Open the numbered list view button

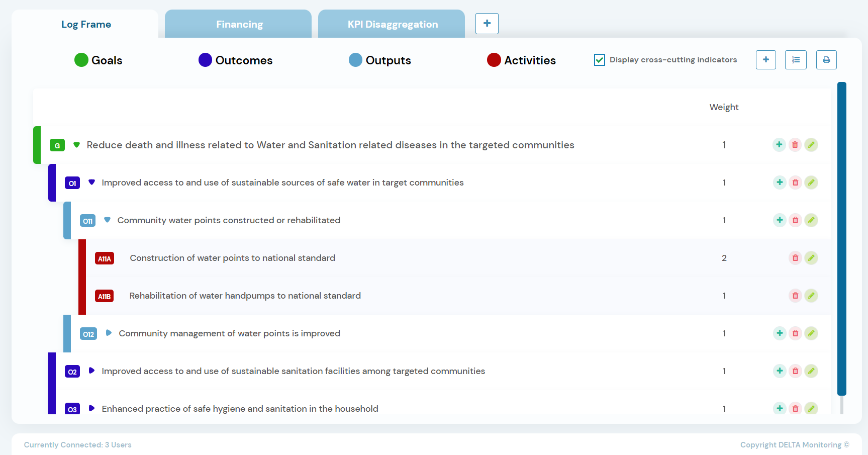tap(796, 60)
